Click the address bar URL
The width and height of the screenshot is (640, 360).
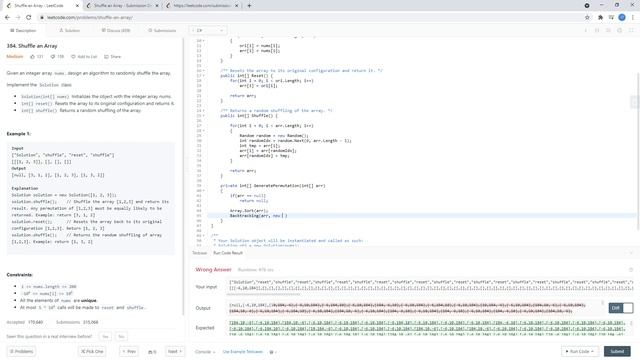pyautogui.click(x=89, y=18)
